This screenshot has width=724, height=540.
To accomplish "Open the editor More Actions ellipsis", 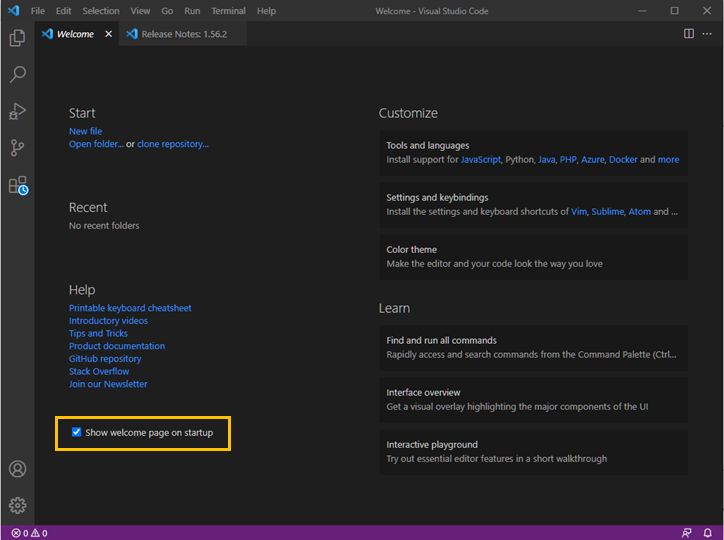I will [707, 34].
